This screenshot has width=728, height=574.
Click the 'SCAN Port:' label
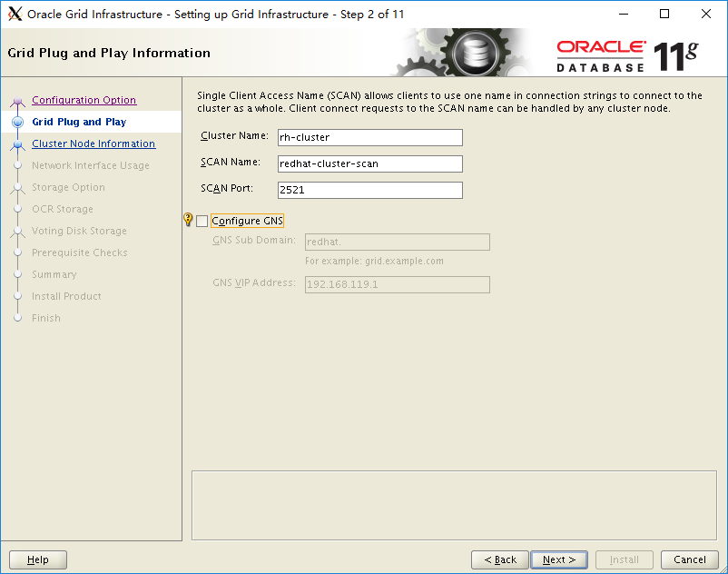click(x=227, y=189)
